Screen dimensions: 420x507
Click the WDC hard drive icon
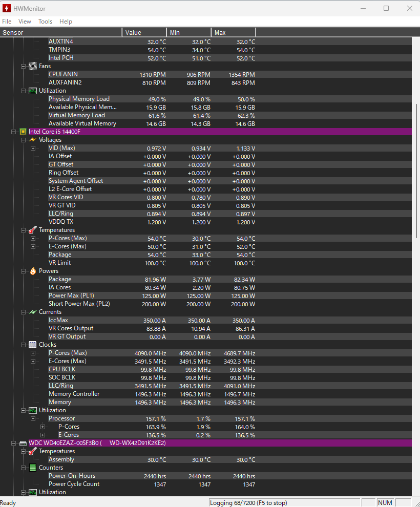coord(23,443)
